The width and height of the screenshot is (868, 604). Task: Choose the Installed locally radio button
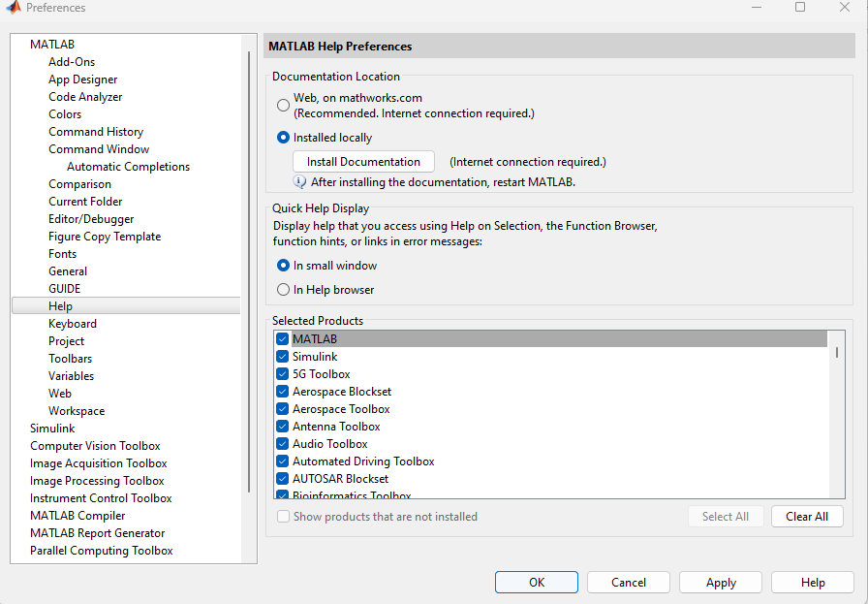click(x=283, y=138)
